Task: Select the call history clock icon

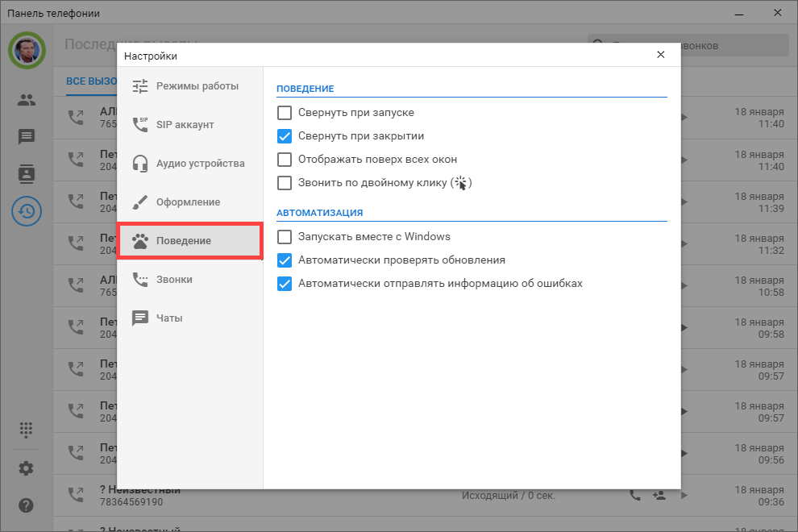Action: pos(27,211)
